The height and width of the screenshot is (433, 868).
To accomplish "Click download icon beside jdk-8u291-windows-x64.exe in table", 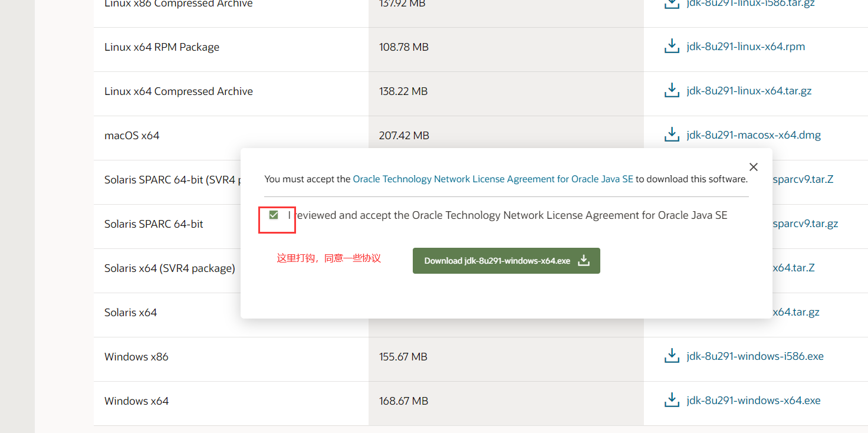I will (x=672, y=401).
